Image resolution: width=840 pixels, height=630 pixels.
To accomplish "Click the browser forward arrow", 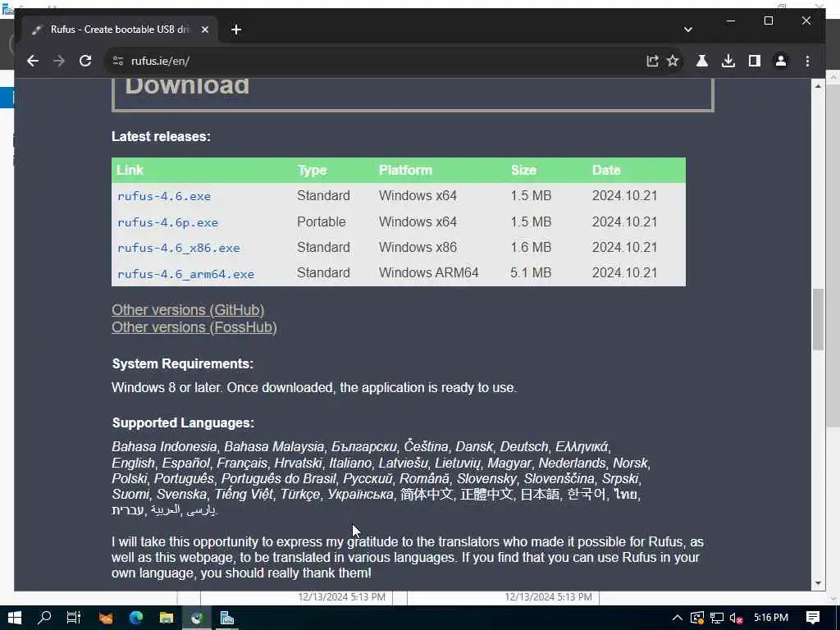I will coord(59,61).
